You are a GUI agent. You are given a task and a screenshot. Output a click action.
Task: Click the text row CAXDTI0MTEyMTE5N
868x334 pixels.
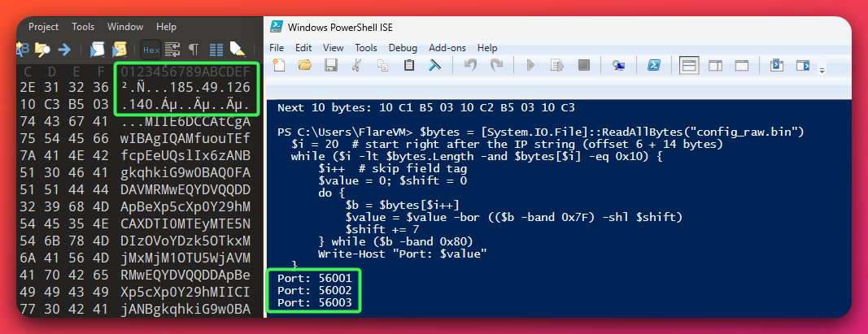click(185, 224)
